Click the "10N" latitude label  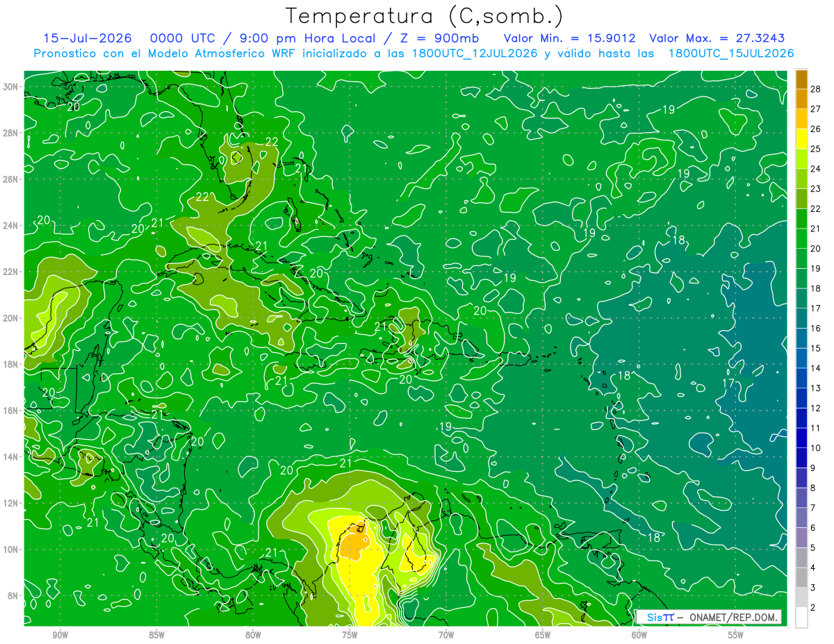pyautogui.click(x=12, y=549)
